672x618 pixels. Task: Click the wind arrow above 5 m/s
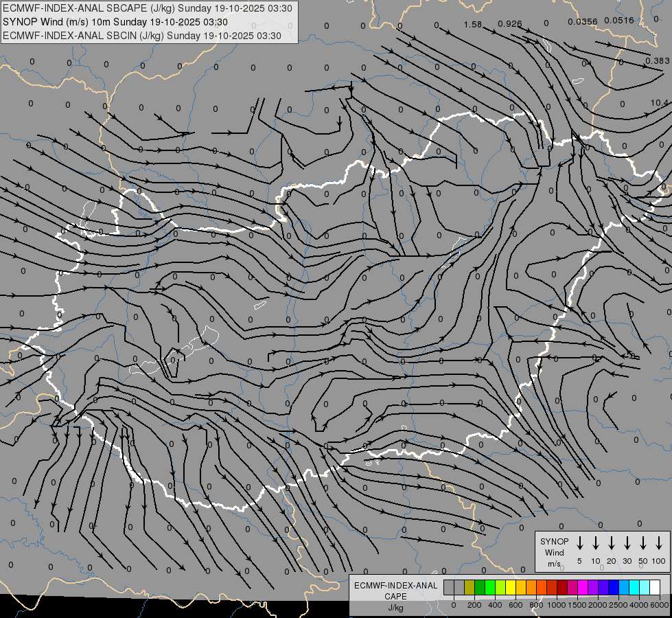580,543
